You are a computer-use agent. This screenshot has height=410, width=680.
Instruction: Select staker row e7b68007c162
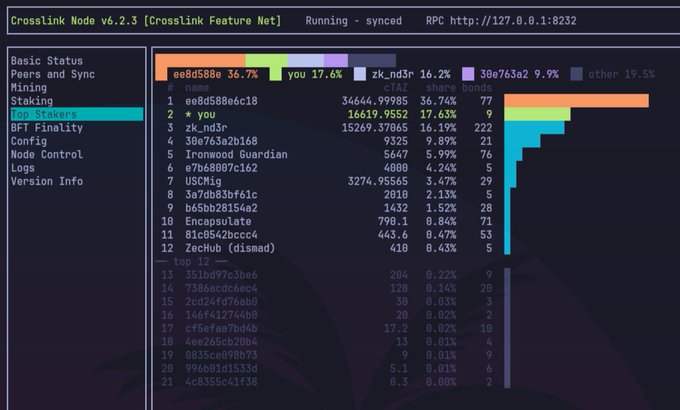pos(326,168)
